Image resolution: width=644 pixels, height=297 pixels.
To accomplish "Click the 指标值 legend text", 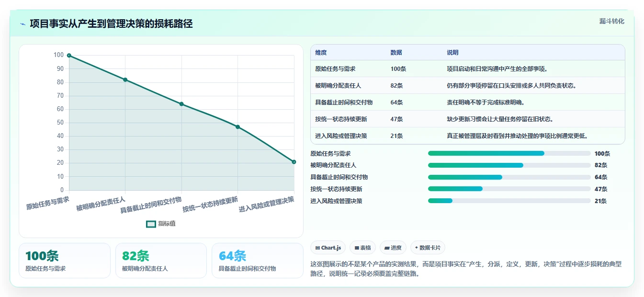I will (167, 224).
